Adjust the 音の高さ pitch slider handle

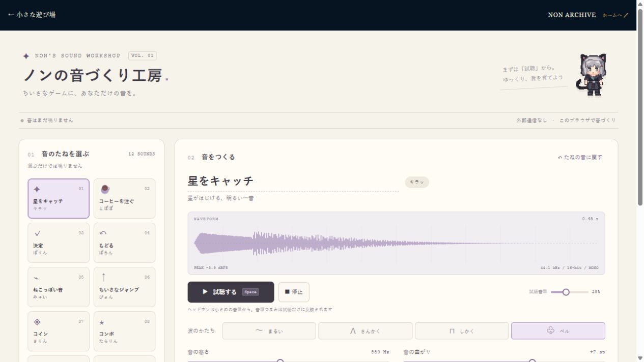(280, 360)
